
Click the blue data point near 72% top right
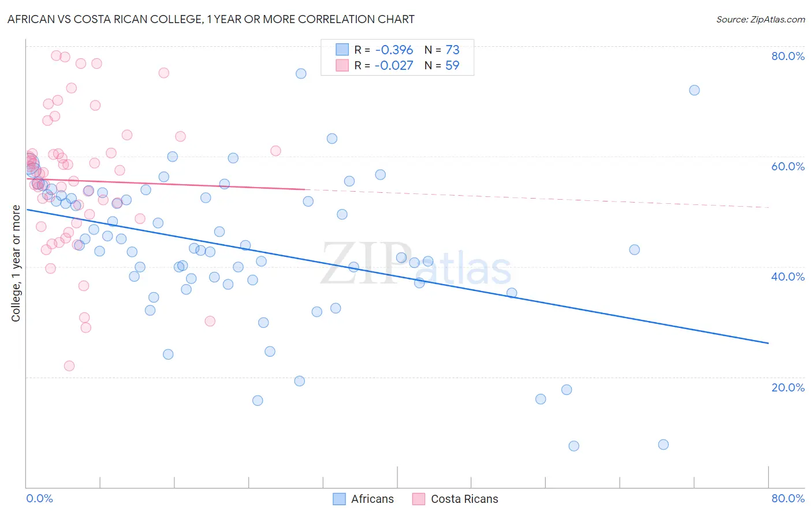[694, 90]
